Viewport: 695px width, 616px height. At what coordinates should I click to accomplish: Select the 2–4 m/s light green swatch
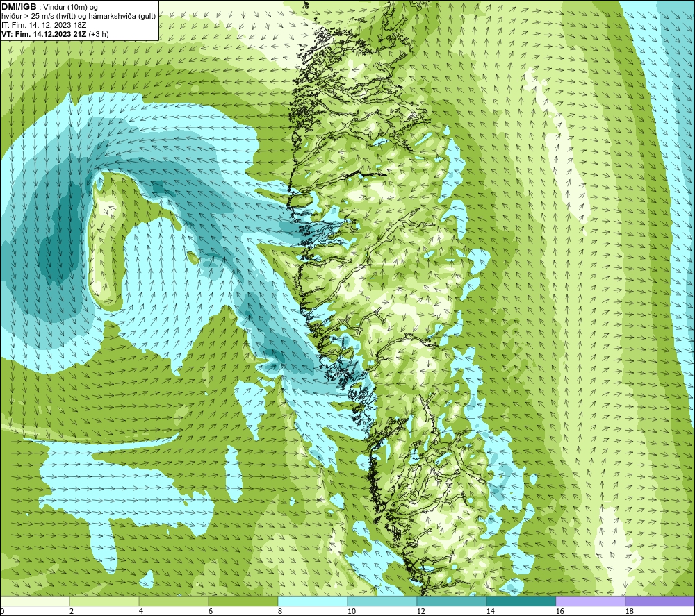(104, 601)
